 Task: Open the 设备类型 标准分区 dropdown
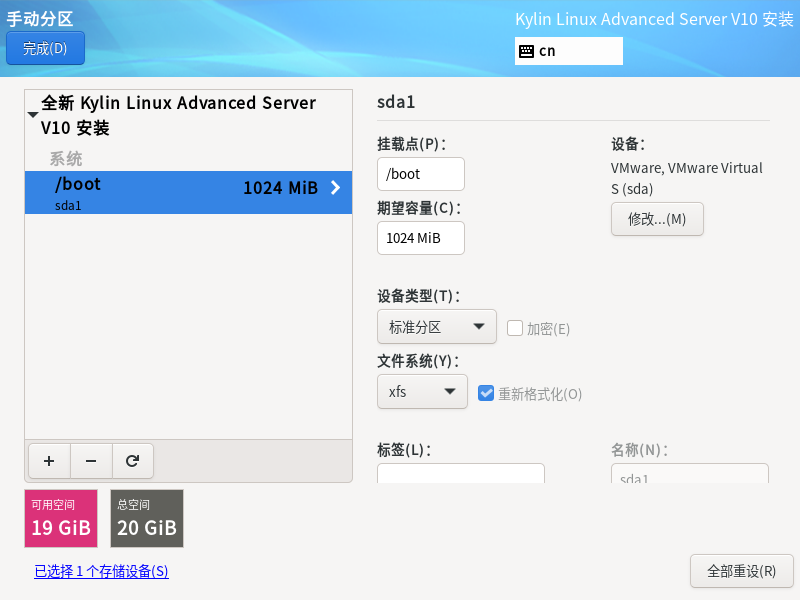pyautogui.click(x=437, y=327)
